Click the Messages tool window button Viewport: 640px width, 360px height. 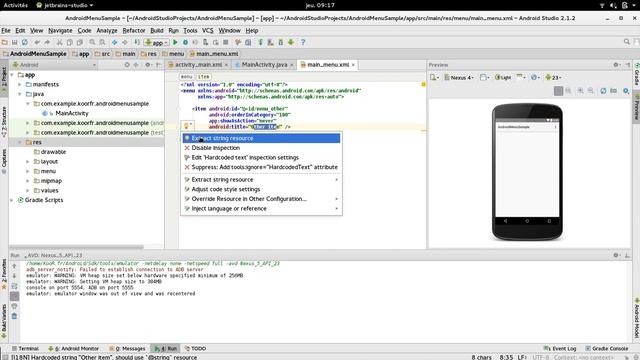point(127,349)
